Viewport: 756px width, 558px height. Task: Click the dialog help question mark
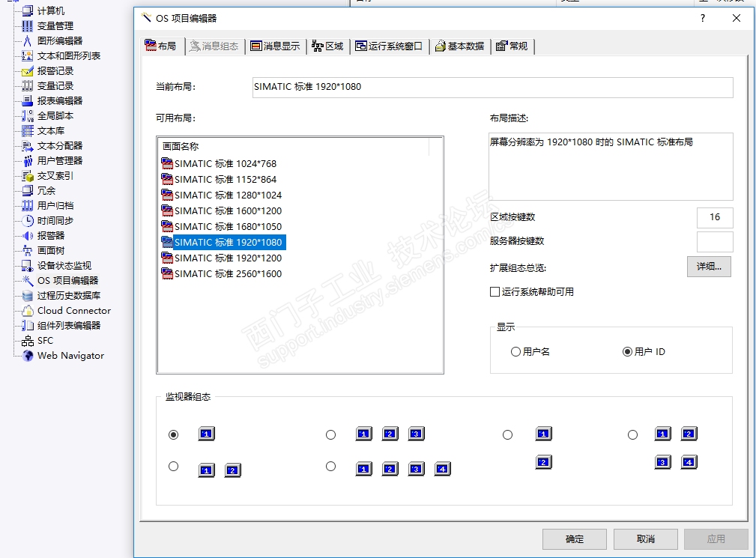pyautogui.click(x=703, y=18)
